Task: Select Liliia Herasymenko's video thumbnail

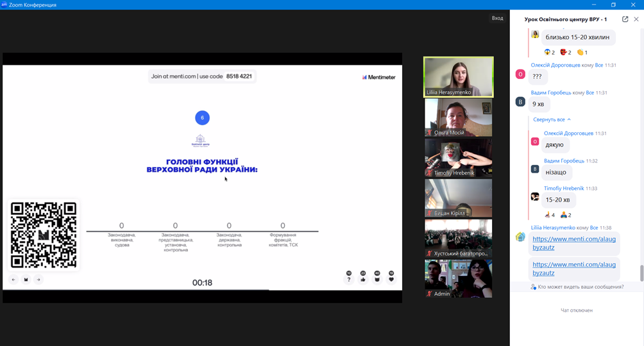Action: (x=458, y=76)
